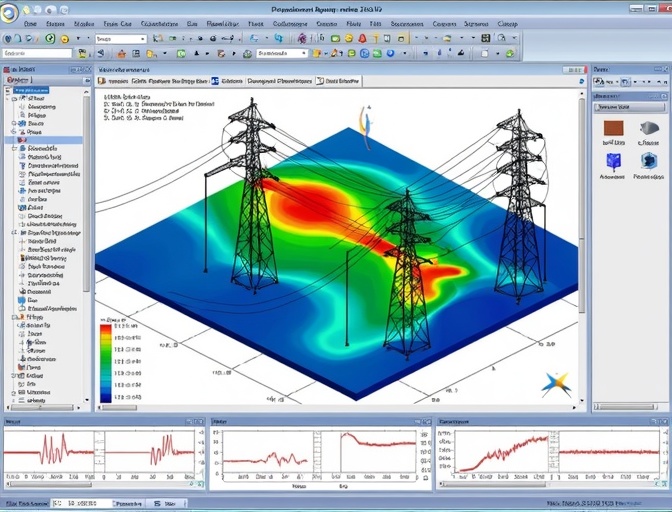
Task: Select the brown material swatch in right panel
Action: pyautogui.click(x=613, y=129)
